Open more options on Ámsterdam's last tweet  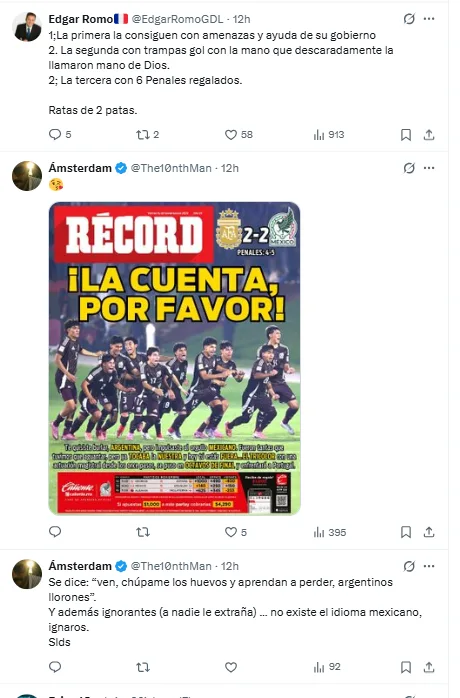429,566
